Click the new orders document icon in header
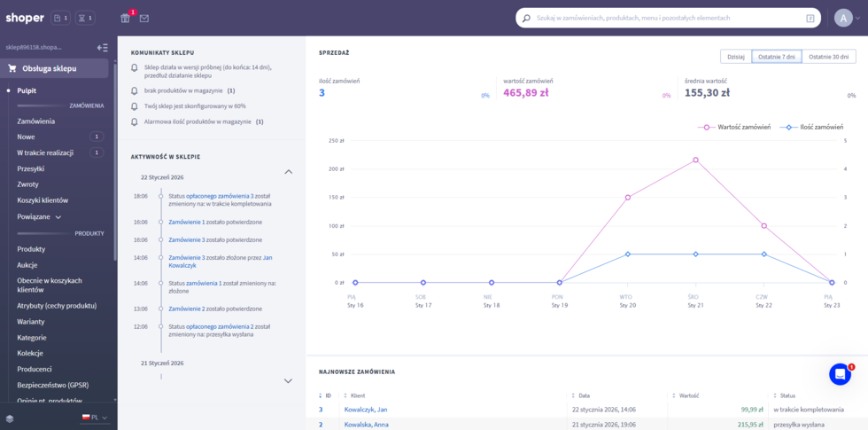Screen dimensions: 868x430 pyautogui.click(x=60, y=18)
